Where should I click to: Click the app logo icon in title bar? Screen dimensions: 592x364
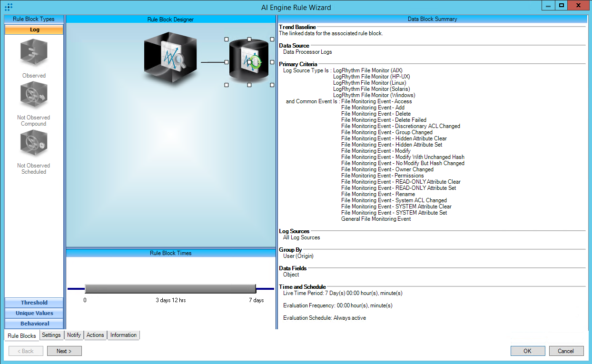click(x=9, y=7)
